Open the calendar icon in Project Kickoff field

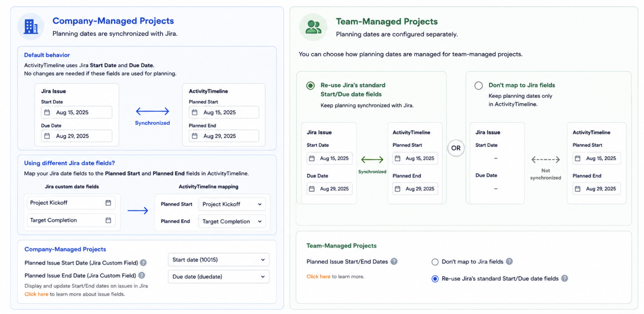point(108,203)
